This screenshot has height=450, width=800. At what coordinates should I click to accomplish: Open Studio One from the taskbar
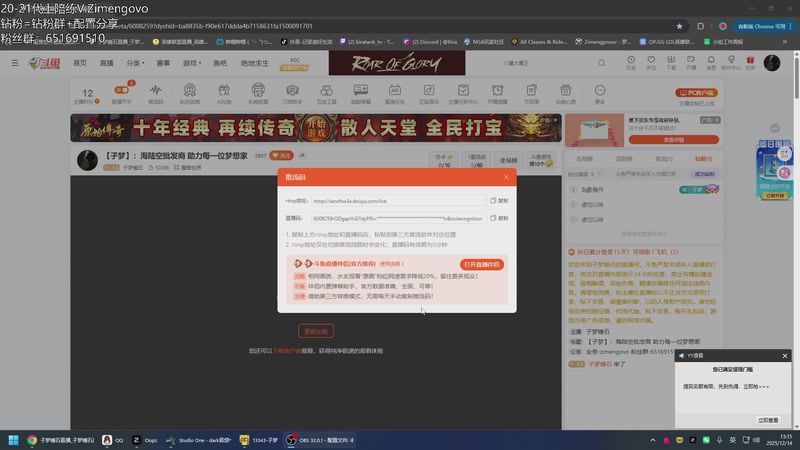199,440
